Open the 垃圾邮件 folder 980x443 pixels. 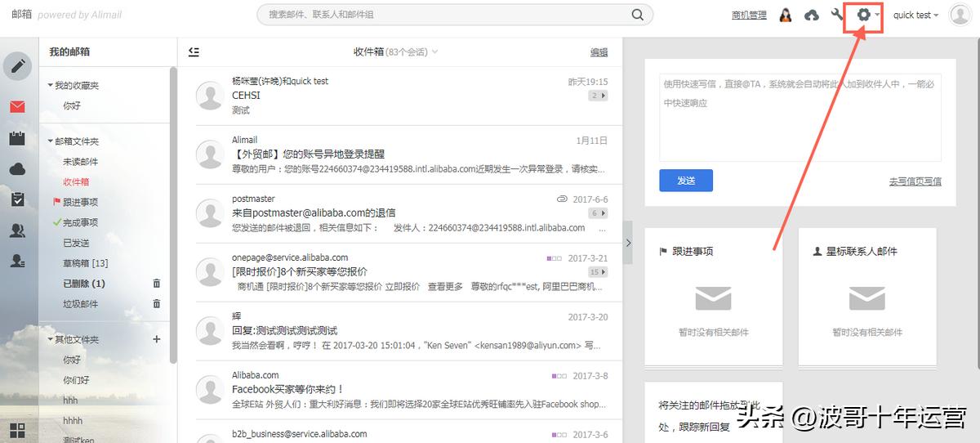[x=81, y=304]
